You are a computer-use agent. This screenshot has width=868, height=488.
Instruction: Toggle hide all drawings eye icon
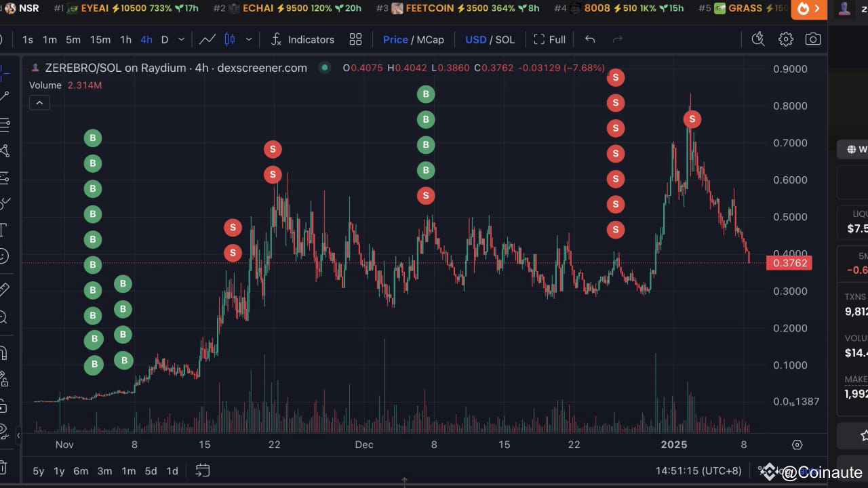point(4,431)
